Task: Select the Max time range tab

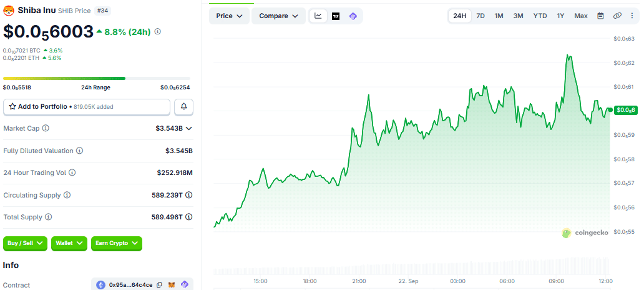Action: tap(581, 16)
